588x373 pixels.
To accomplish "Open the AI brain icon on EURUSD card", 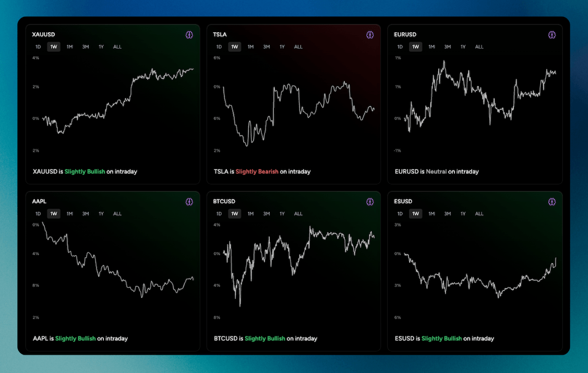I will 551,35.
